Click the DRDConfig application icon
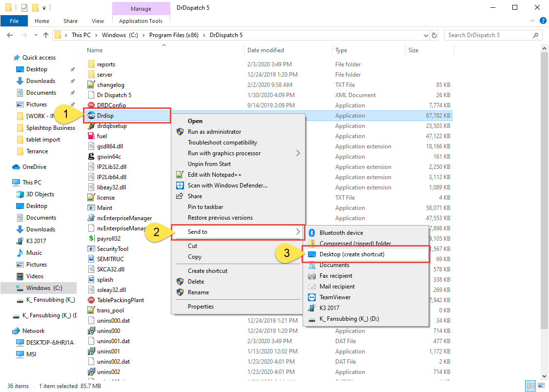 coord(91,105)
